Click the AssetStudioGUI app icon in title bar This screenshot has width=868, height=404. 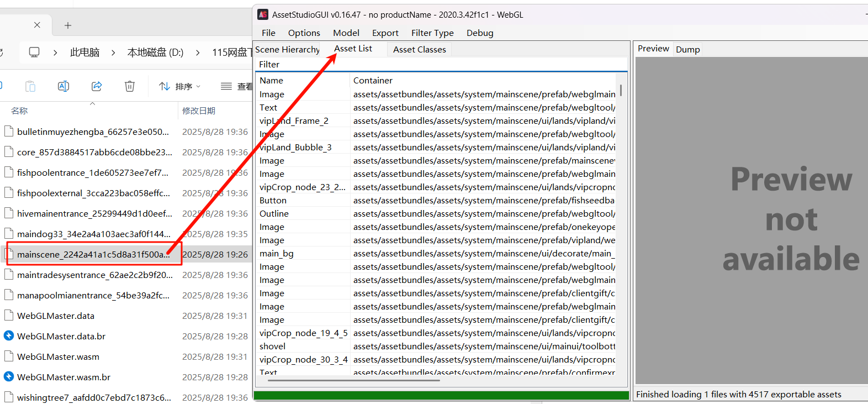click(263, 14)
